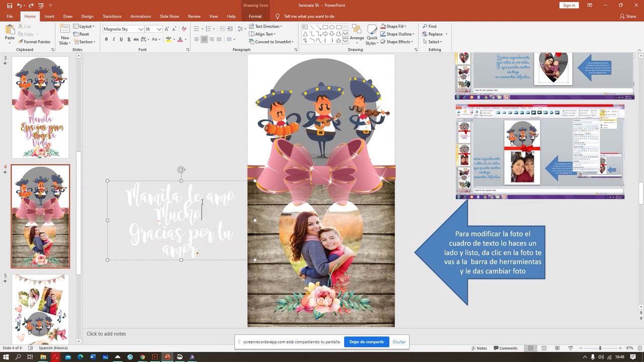Open Comments from the status bar
The image size is (644, 362).
505,348
